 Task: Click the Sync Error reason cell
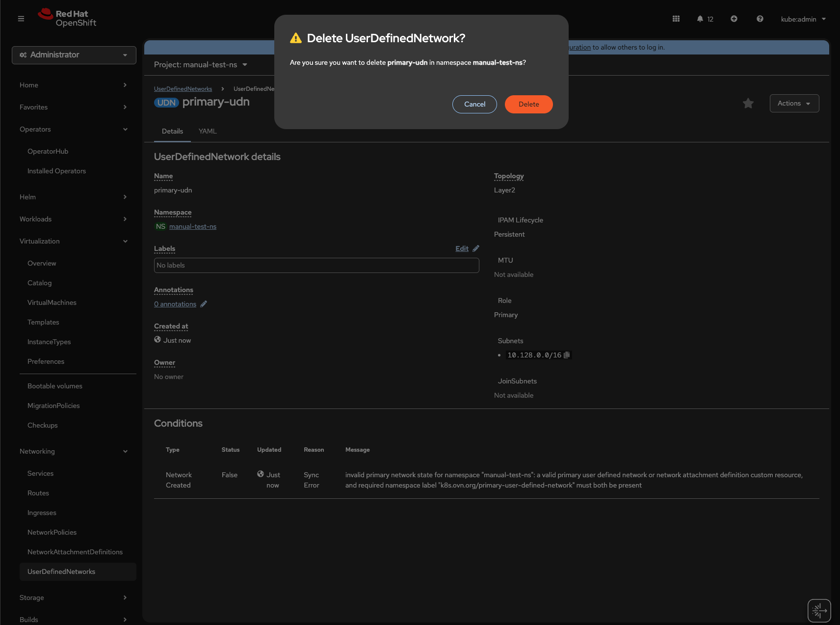click(312, 480)
